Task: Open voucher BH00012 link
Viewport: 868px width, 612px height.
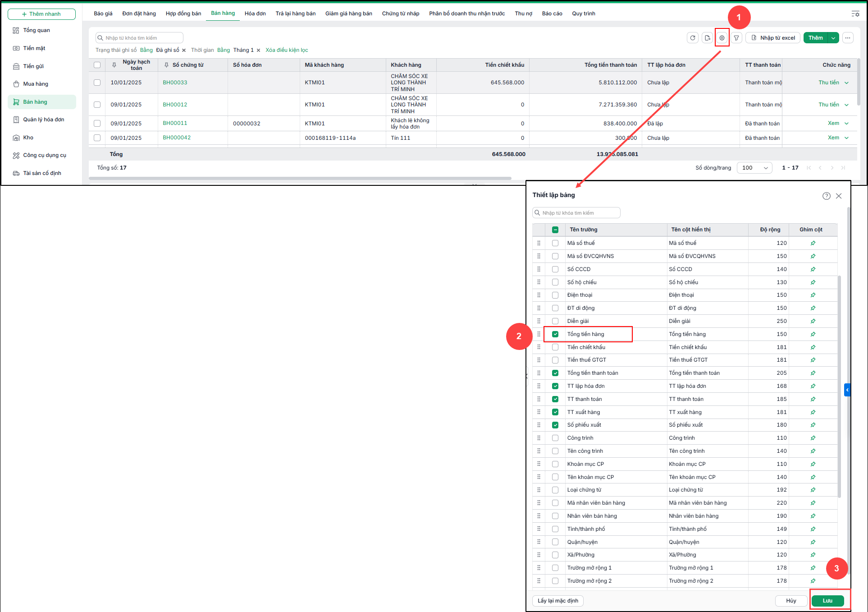Action: [x=175, y=105]
